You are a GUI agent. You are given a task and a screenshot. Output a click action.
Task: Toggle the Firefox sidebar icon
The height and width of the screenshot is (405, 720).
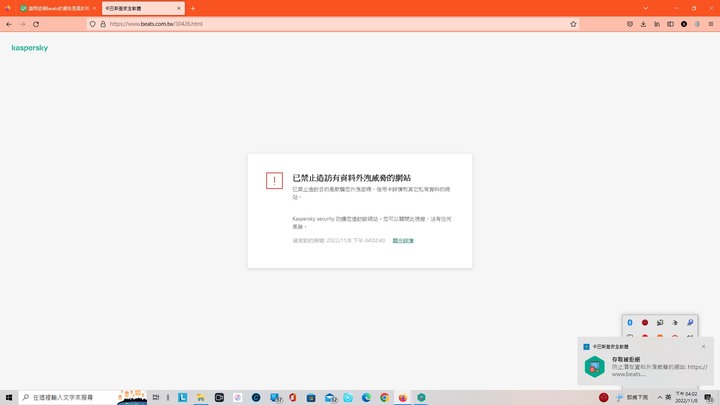(x=670, y=24)
